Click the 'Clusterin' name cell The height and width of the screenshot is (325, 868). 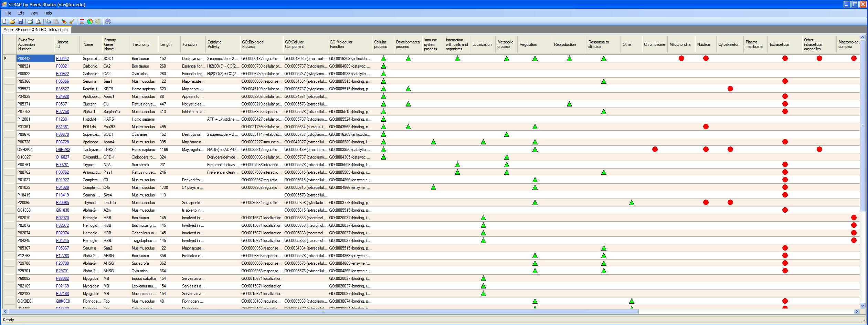tap(92, 104)
